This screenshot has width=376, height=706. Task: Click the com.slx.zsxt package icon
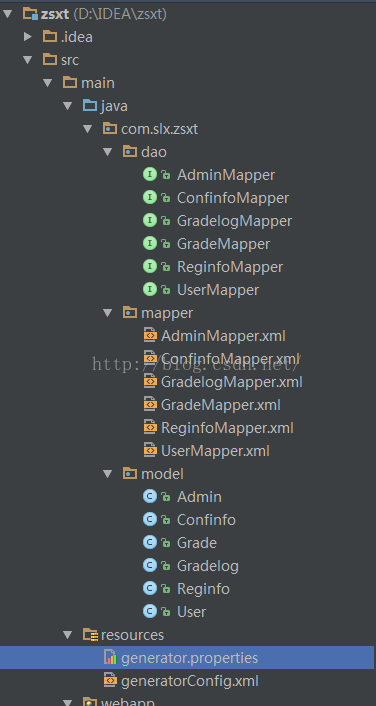[110, 129]
